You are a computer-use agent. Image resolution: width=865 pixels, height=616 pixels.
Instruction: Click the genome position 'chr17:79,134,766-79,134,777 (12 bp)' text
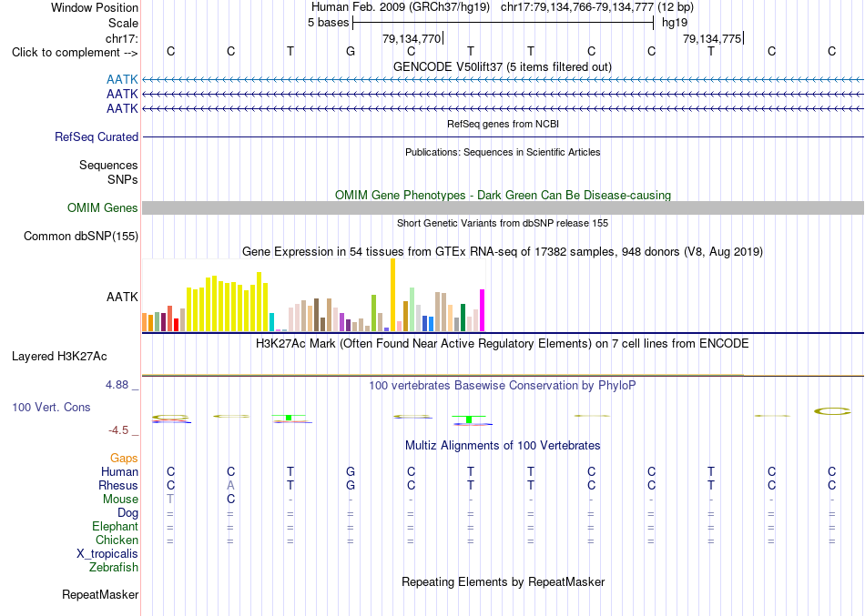(597, 7)
